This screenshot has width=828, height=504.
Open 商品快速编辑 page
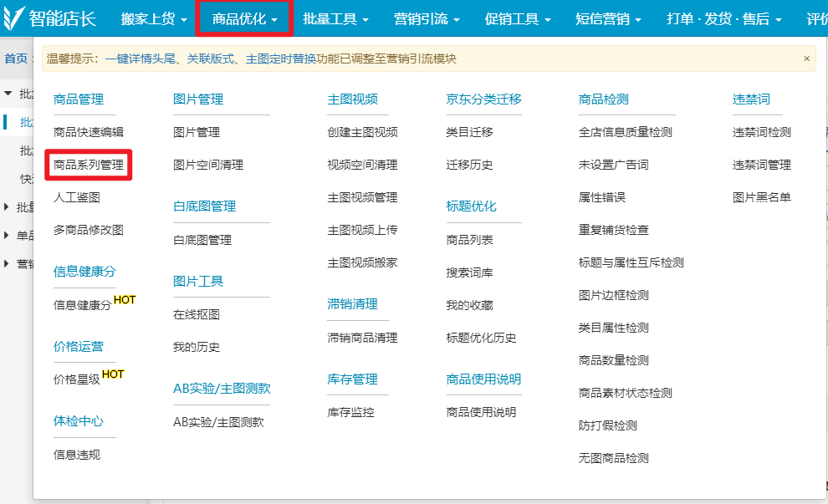(89, 132)
